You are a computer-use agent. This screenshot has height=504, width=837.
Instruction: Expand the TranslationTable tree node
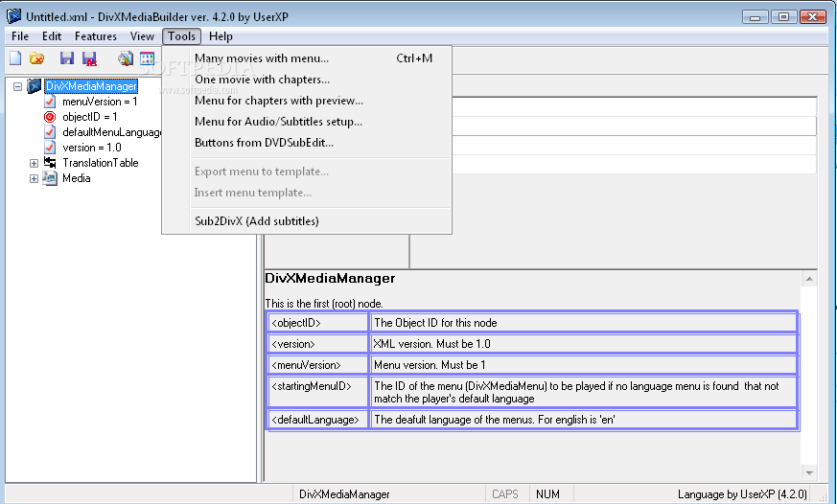coord(34,163)
